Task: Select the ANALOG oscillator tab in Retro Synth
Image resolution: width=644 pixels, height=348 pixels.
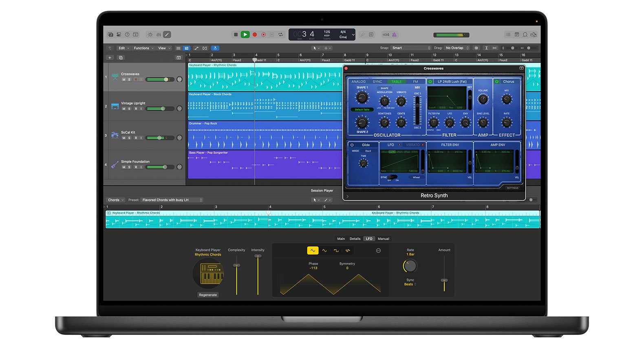Action: (359, 81)
